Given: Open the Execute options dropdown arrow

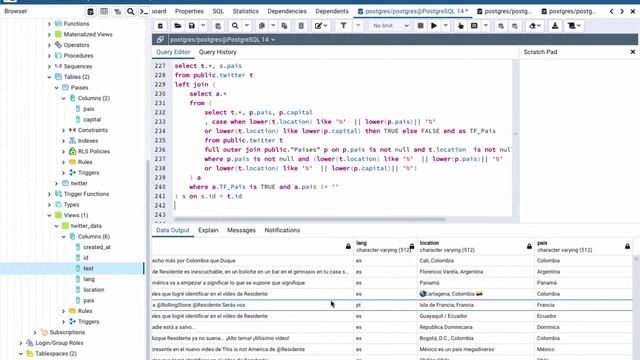Looking at the screenshot, I should tap(446, 26).
